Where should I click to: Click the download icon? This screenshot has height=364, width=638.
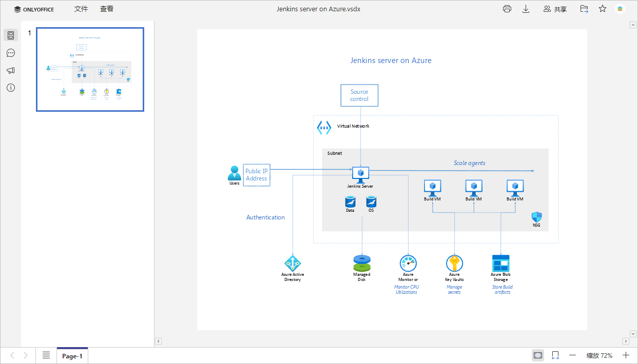(526, 9)
